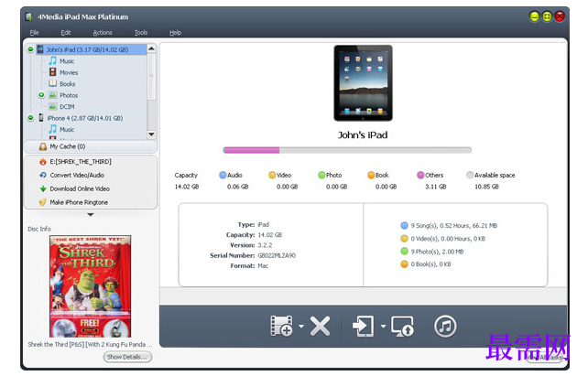588x376 pixels.
Task: Click the green download arrow icon
Action: coord(43,188)
